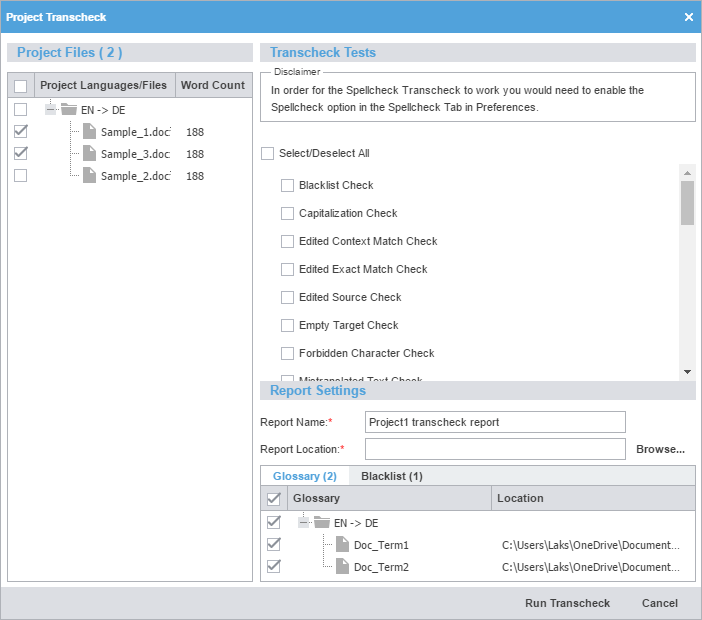Click the Transcheck tests scrollbar thumb
702x620 pixels.
pyautogui.click(x=687, y=203)
